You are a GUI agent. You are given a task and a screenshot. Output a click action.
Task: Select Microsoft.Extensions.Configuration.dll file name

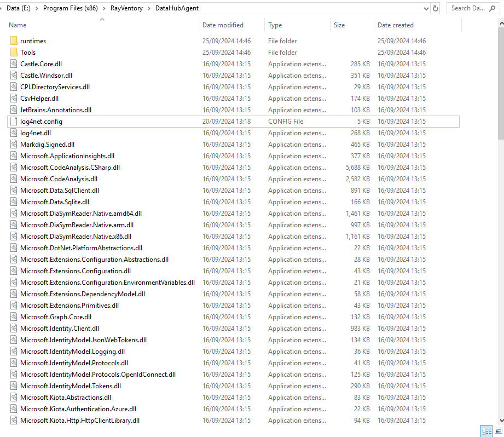coord(76,271)
